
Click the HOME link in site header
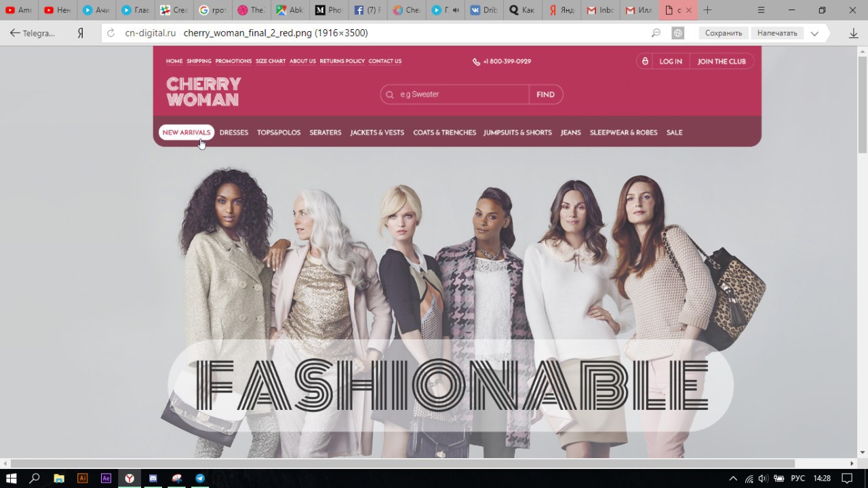tap(174, 61)
